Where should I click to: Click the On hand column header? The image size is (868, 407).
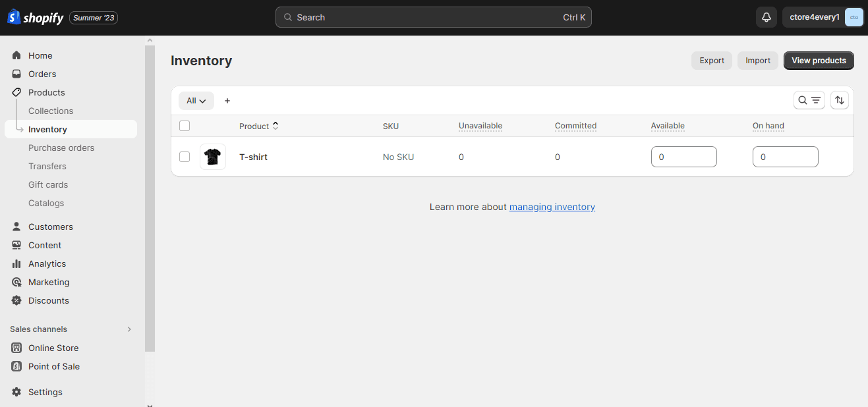point(768,126)
